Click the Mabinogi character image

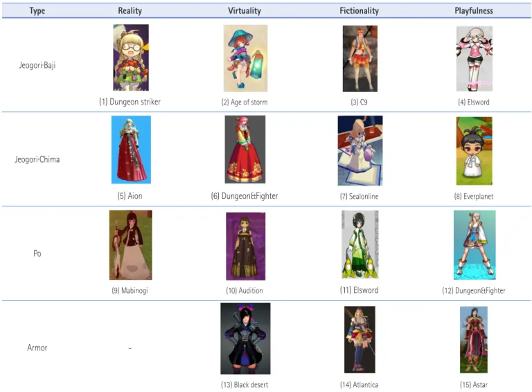131,245
